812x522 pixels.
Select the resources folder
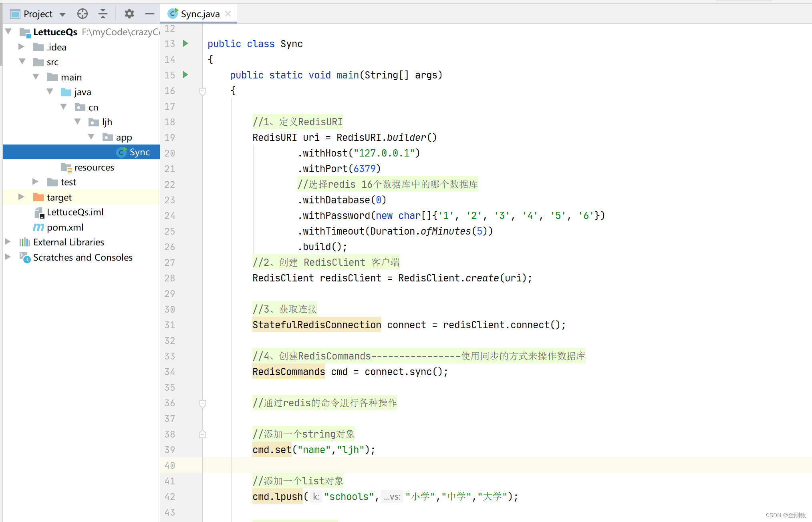pos(95,167)
